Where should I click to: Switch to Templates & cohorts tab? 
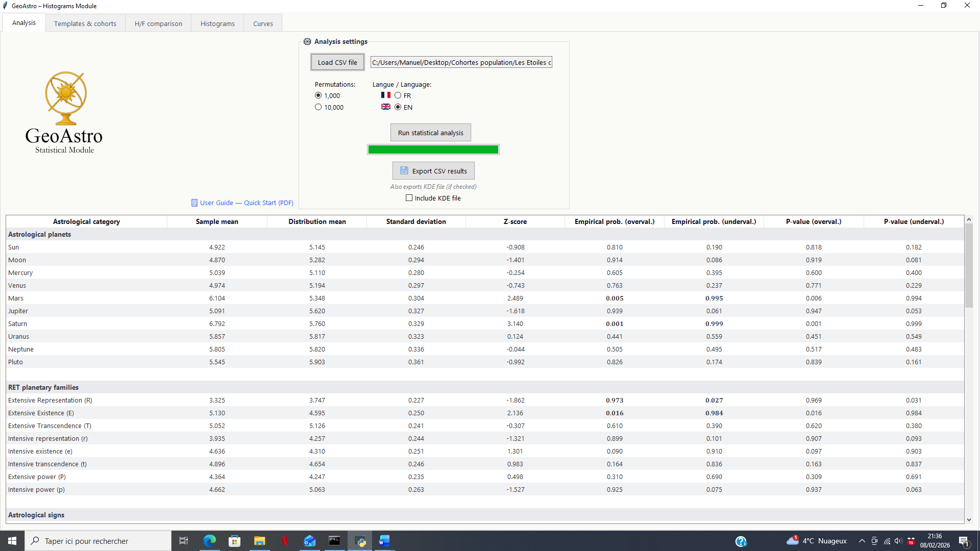[x=85, y=23]
